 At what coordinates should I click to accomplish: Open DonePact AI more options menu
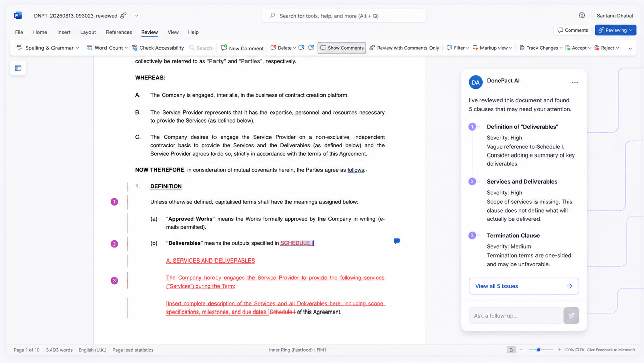pyautogui.click(x=575, y=82)
